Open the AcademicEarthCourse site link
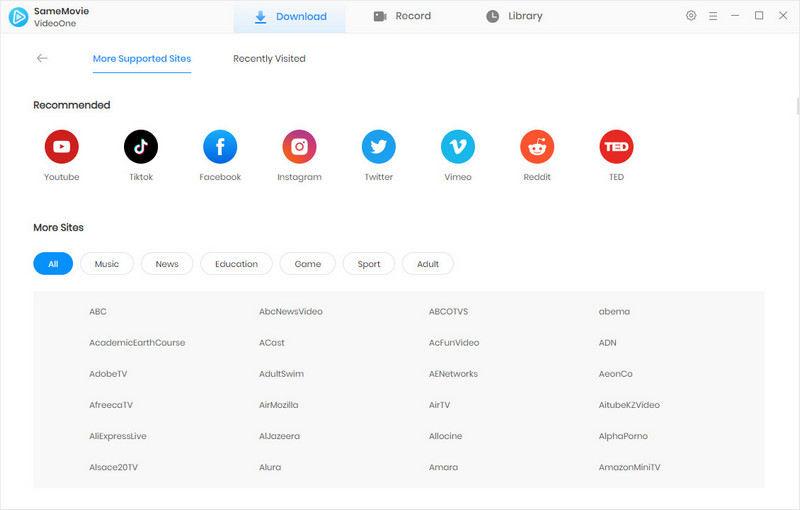This screenshot has height=510, width=800. pyautogui.click(x=137, y=343)
